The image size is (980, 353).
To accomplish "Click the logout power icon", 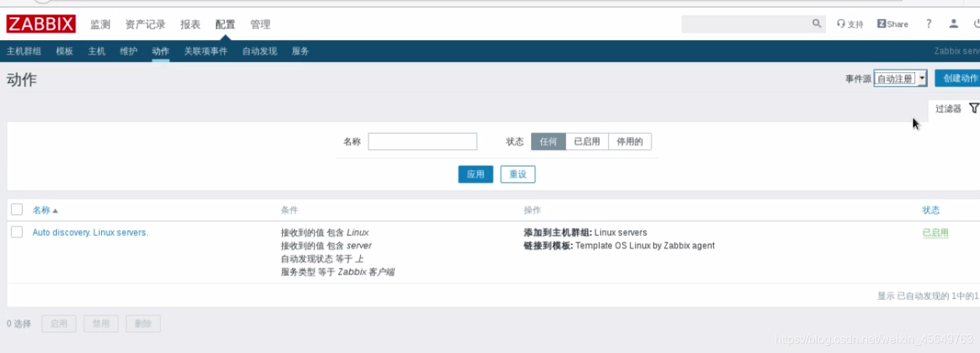I will pos(976,24).
